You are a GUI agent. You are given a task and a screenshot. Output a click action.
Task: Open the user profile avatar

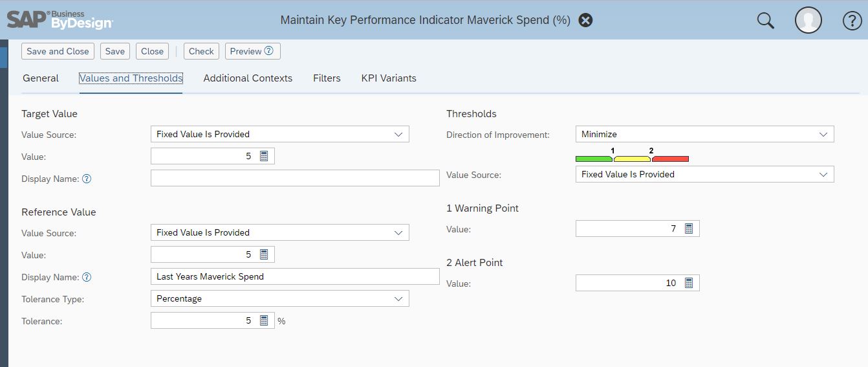tap(808, 21)
